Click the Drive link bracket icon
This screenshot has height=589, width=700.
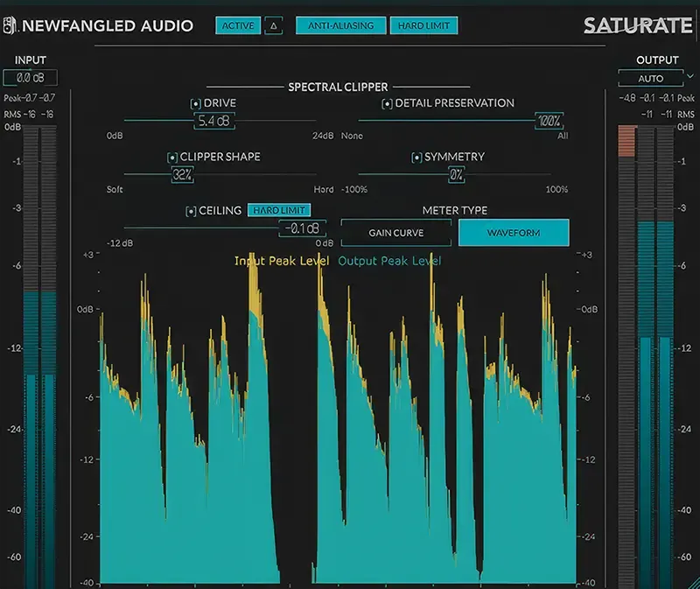click(x=195, y=103)
